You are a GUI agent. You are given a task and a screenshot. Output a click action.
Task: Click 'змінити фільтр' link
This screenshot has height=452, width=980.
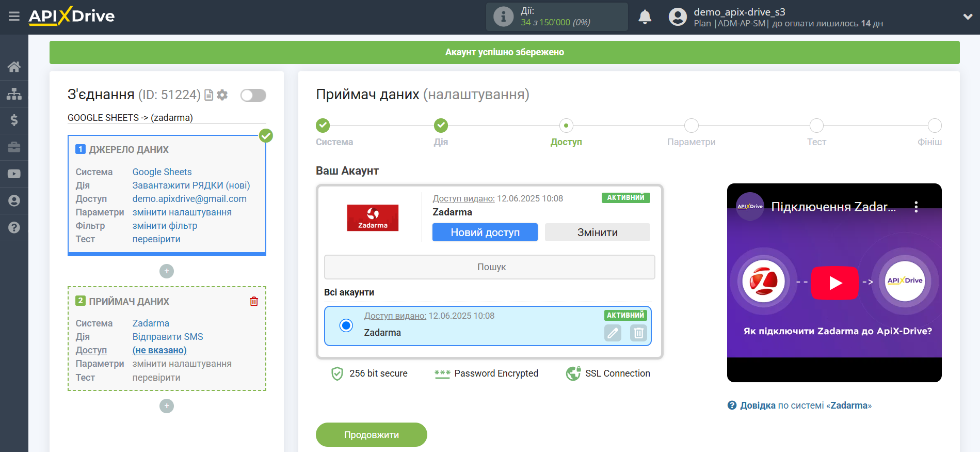pyautogui.click(x=165, y=226)
